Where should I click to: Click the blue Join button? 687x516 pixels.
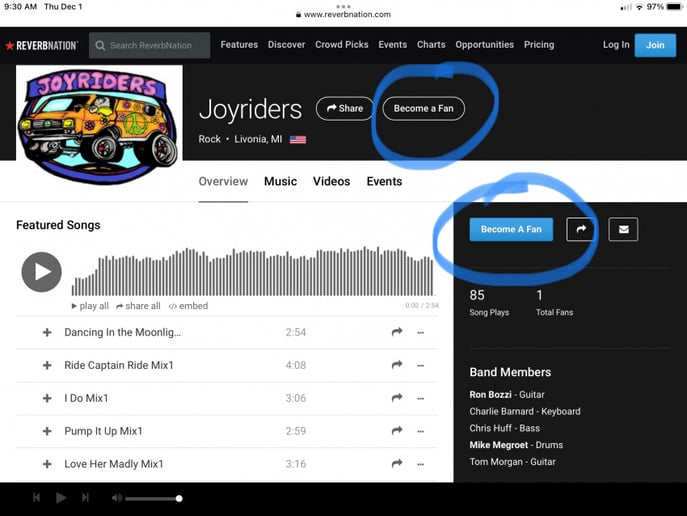655,45
